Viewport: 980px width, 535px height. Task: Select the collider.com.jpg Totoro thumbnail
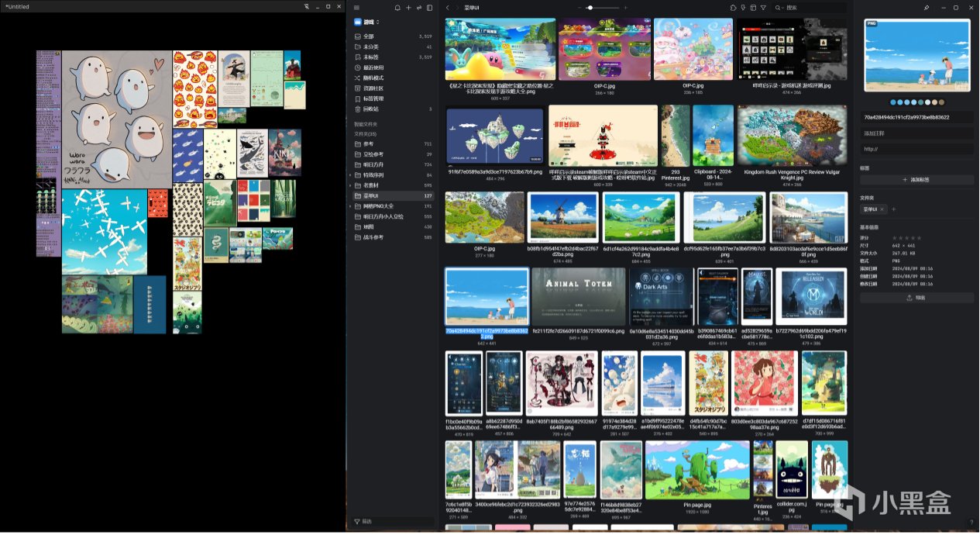tap(792, 470)
